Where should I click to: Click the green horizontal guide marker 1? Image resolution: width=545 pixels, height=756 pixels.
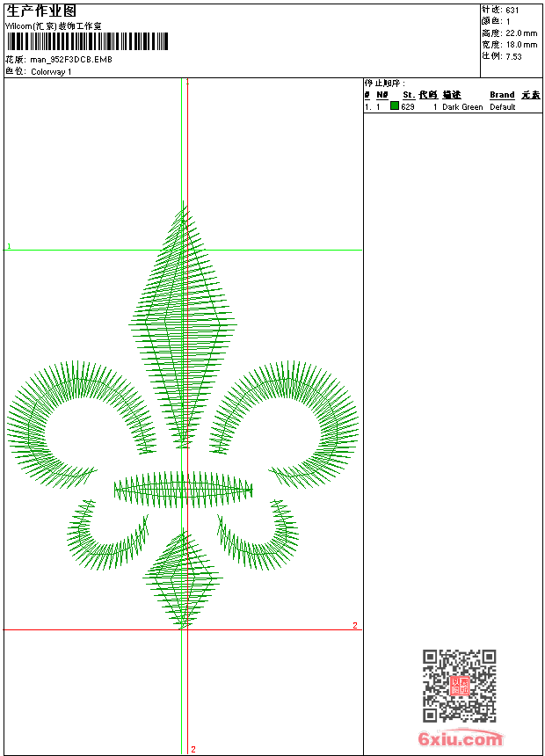(x=9, y=247)
